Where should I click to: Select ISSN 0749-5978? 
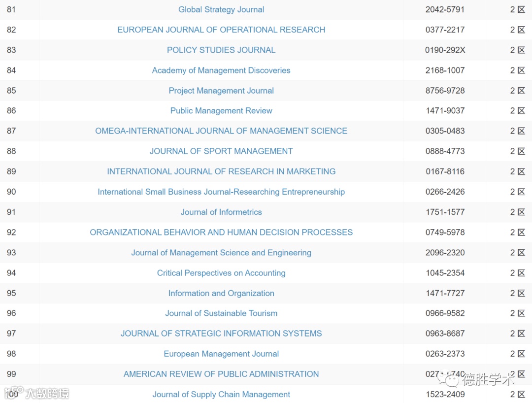(x=445, y=233)
